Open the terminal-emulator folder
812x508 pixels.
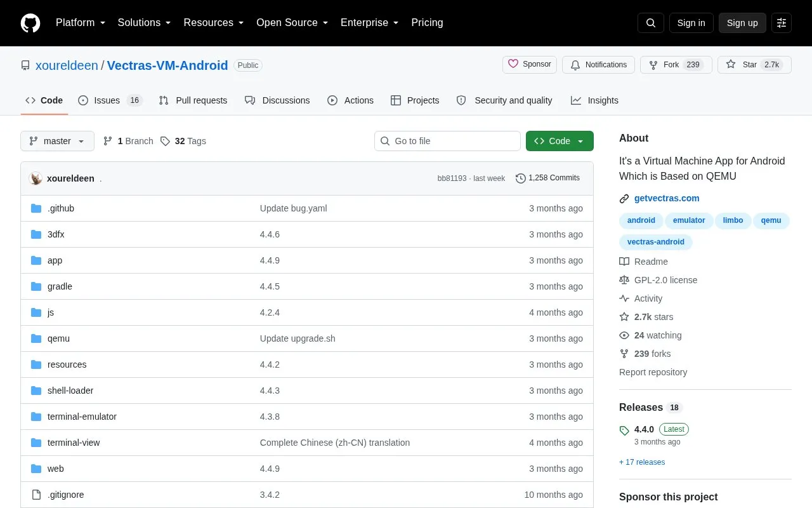point(82,417)
